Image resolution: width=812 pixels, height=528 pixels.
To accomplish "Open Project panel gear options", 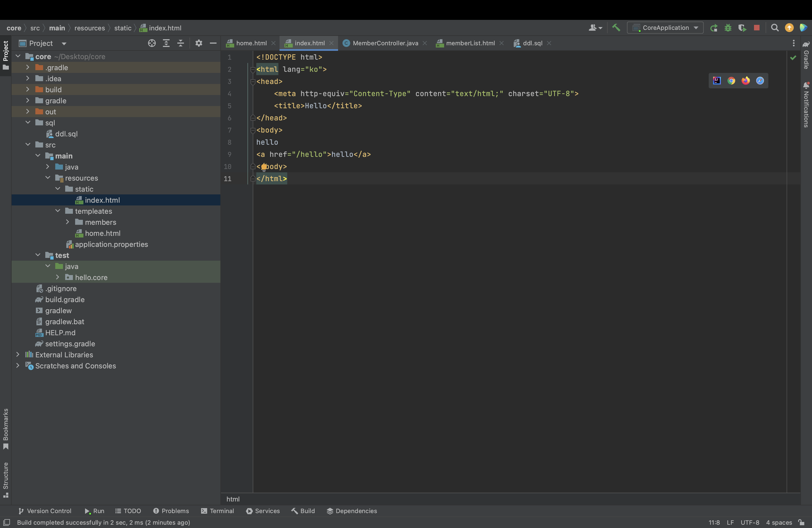I will [199, 43].
